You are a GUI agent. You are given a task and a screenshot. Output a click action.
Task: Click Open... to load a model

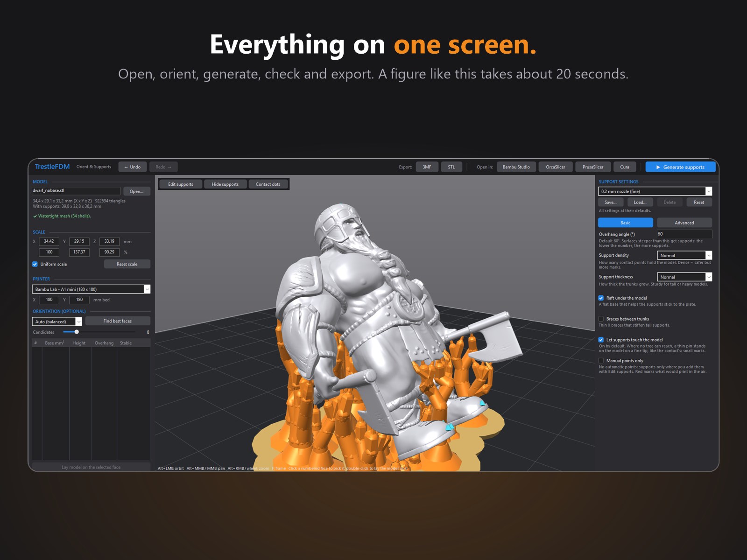coord(137,191)
